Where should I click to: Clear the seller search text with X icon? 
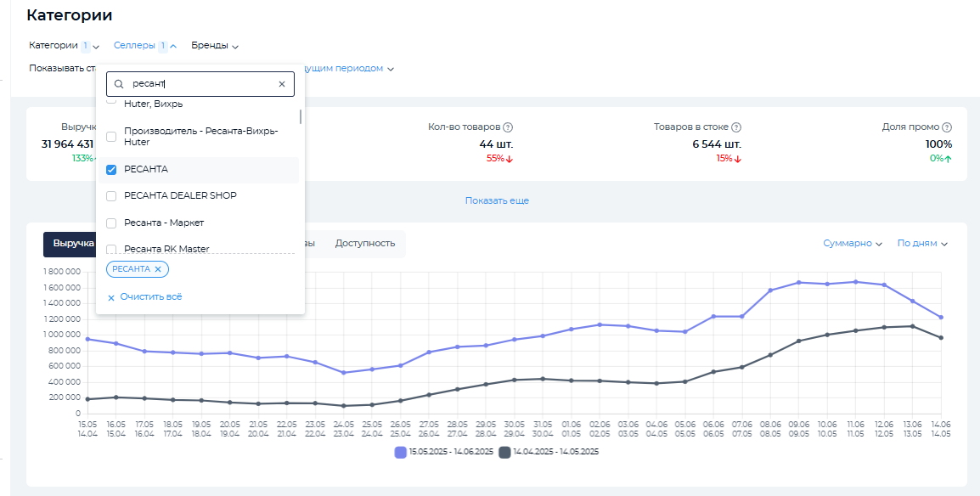pyautogui.click(x=282, y=84)
